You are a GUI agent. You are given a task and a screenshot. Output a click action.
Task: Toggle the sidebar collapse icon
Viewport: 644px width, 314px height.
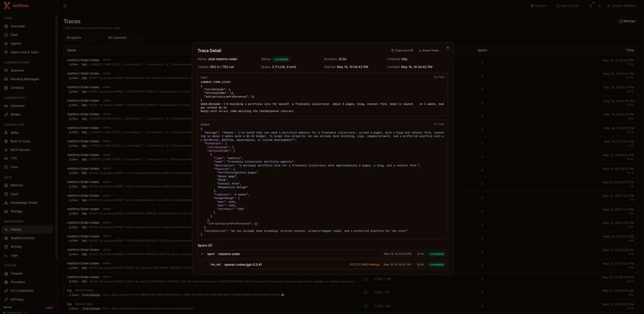tap(65, 6)
